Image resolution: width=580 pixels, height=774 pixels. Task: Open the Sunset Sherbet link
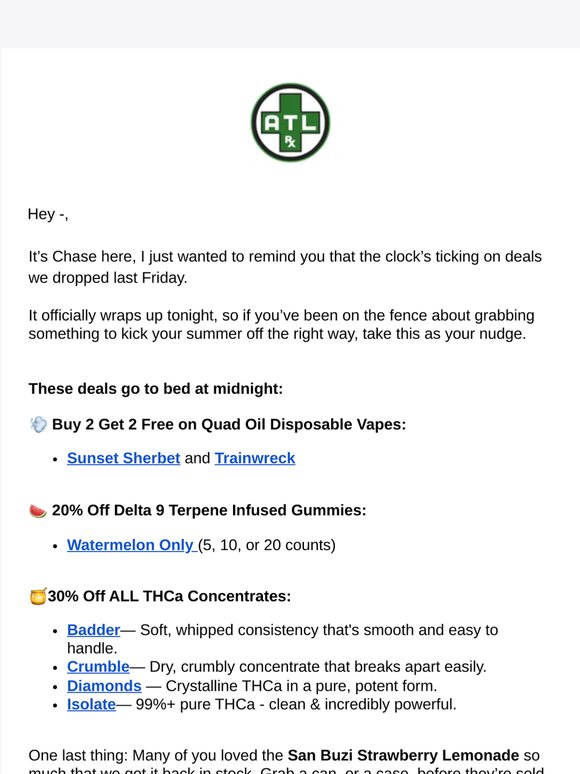point(123,458)
